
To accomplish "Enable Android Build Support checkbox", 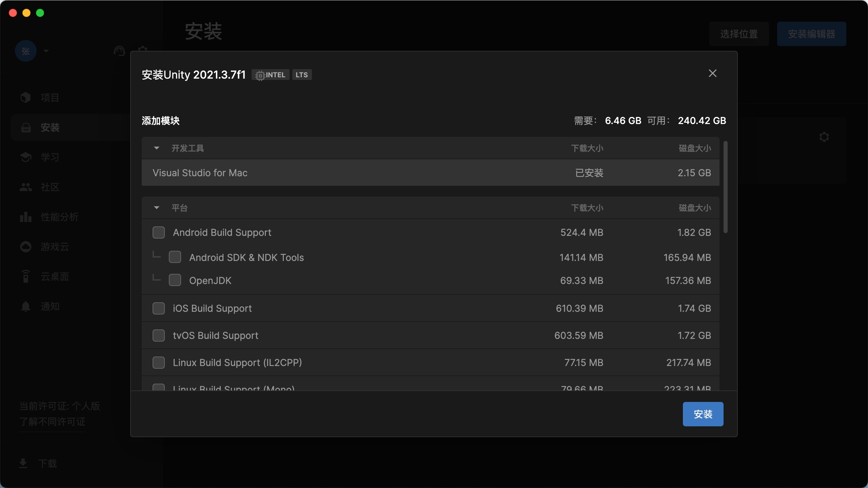I will tap(158, 232).
